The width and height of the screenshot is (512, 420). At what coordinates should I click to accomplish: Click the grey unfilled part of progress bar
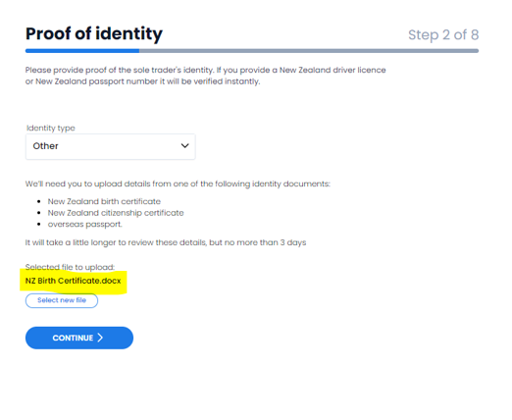click(309, 51)
